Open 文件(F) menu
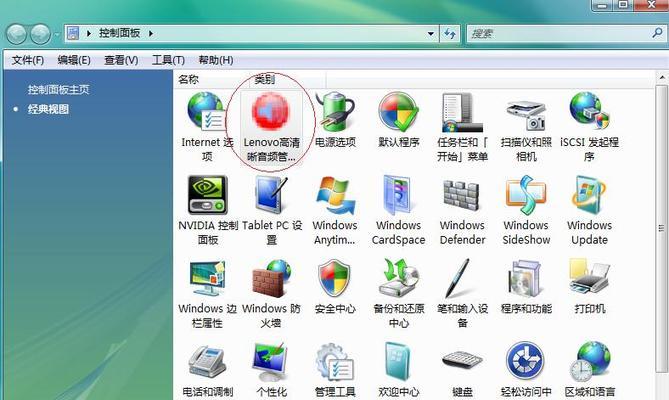 pyautogui.click(x=28, y=60)
